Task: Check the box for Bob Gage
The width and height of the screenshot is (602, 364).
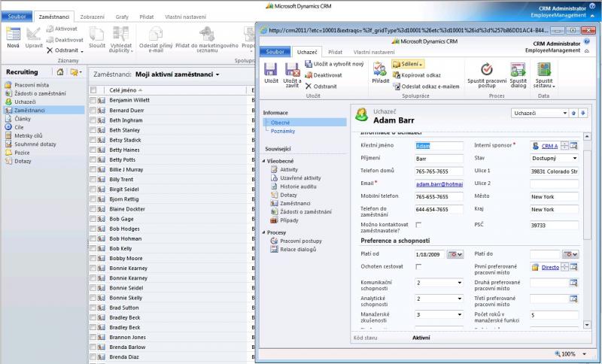Action: tap(93, 219)
